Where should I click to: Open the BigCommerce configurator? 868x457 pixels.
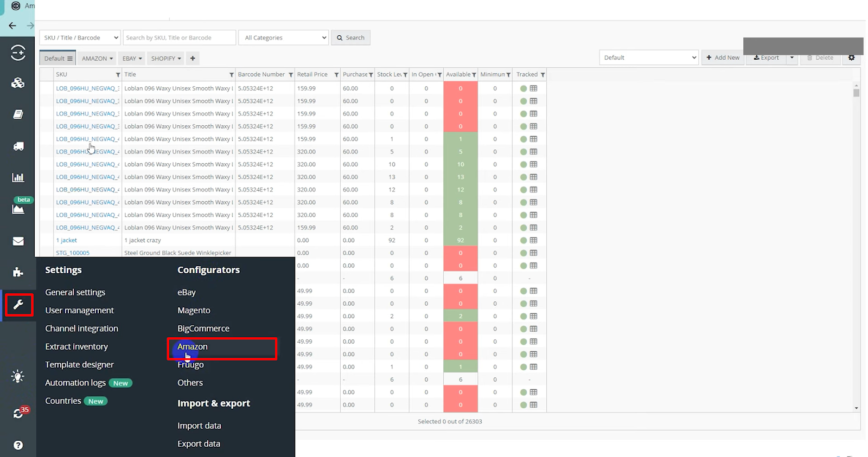203,329
